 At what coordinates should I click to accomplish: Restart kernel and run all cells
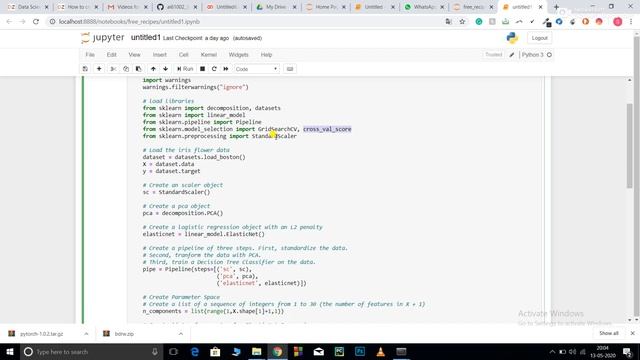pos(226,69)
